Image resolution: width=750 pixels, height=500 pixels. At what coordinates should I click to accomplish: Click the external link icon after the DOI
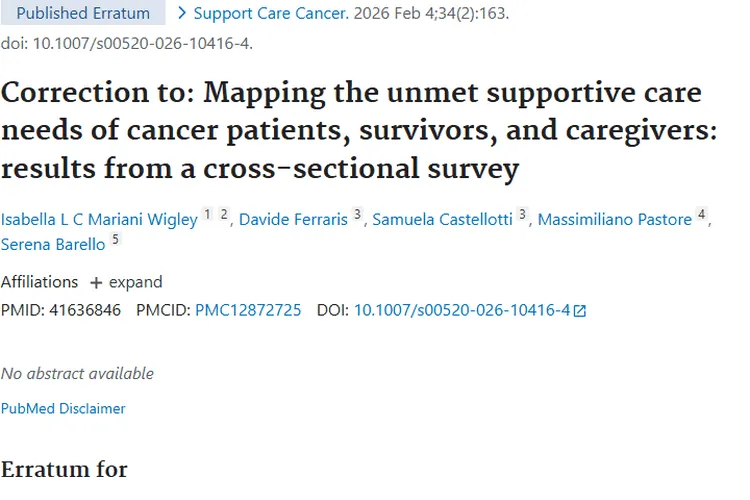[580, 311]
